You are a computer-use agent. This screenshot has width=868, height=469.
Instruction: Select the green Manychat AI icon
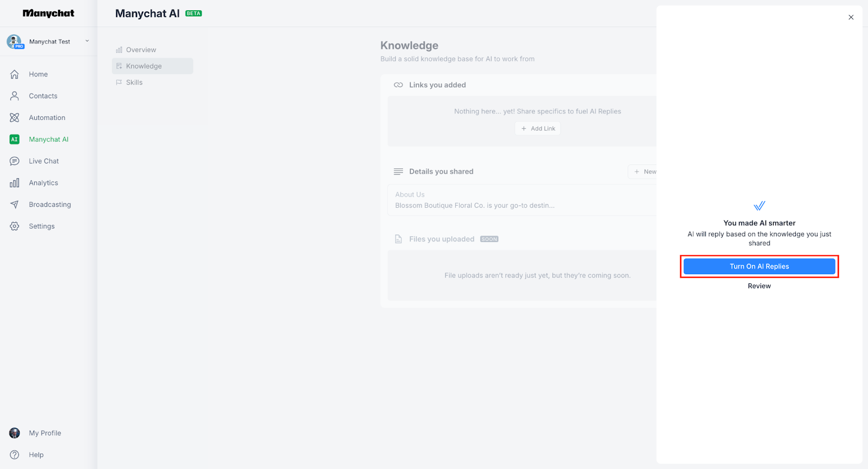[x=15, y=140]
